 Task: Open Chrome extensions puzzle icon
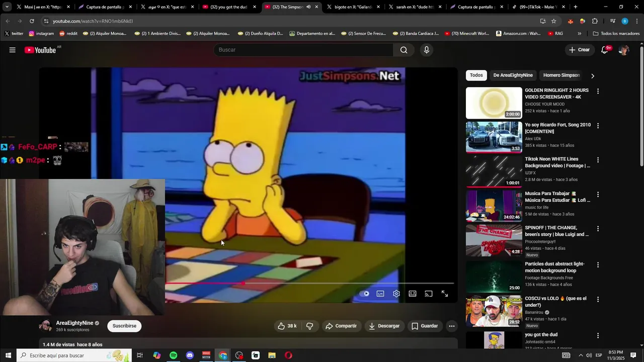pos(595,21)
